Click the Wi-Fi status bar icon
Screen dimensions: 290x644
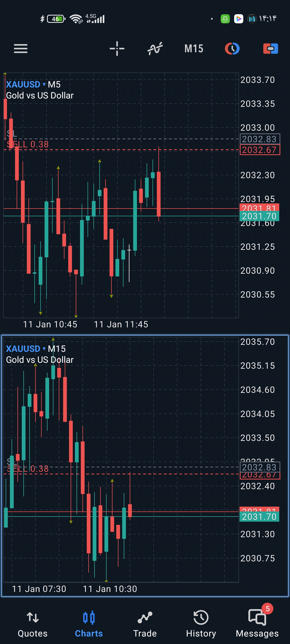[76, 19]
